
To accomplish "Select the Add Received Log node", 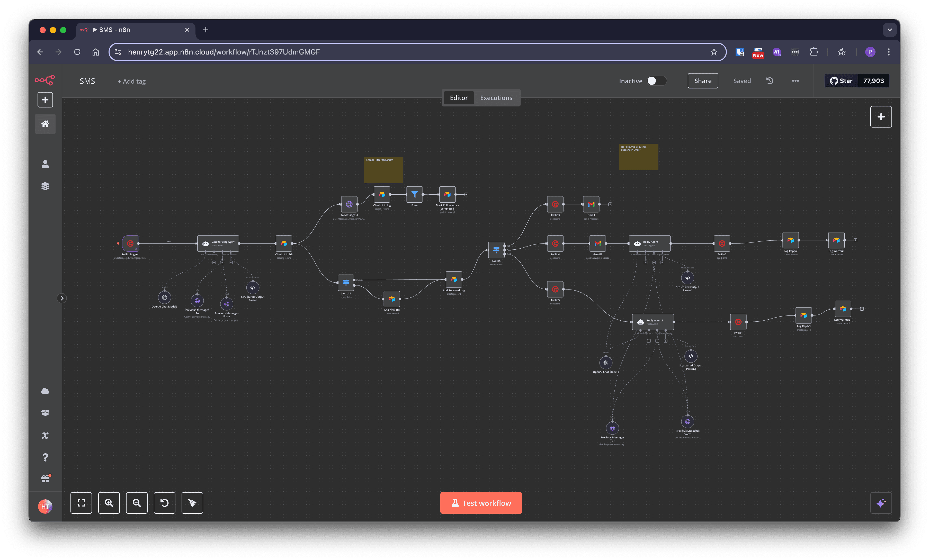I will coord(453,279).
